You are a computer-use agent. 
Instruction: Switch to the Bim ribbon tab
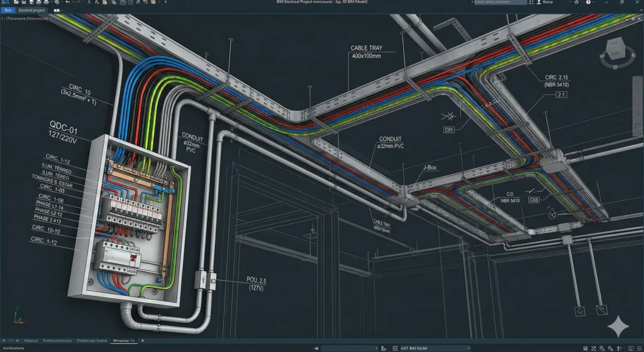[8, 11]
